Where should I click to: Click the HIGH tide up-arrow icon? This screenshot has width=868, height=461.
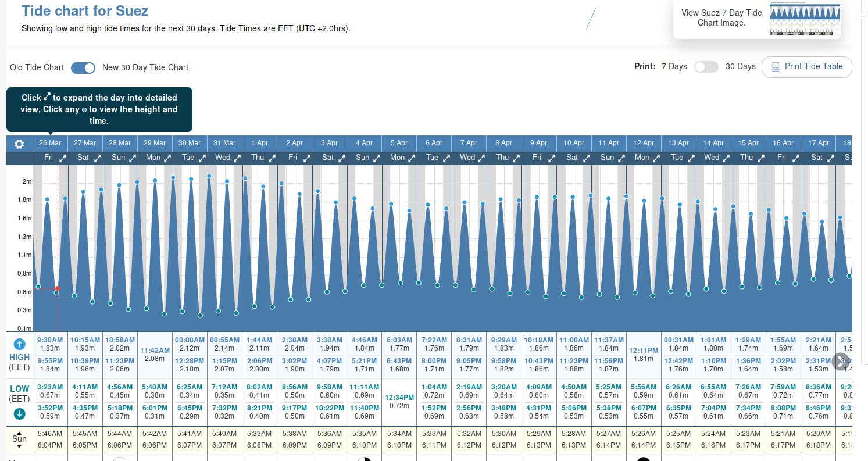19,344
